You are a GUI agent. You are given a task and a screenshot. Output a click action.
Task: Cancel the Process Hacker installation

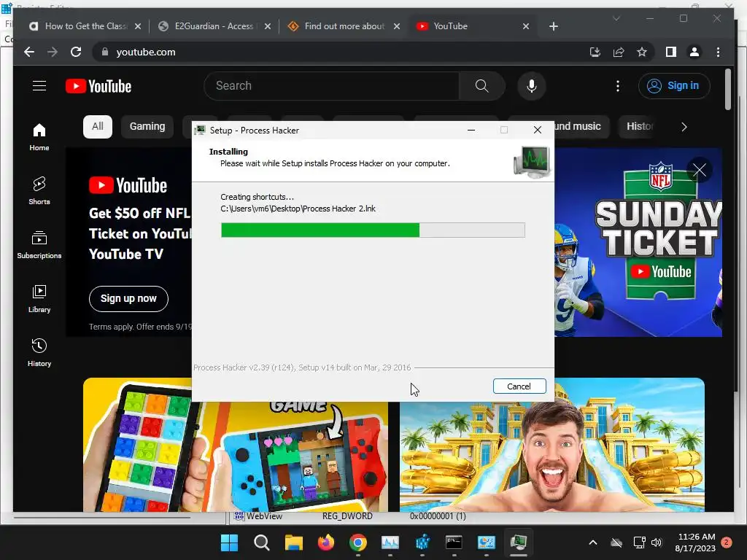click(x=519, y=386)
